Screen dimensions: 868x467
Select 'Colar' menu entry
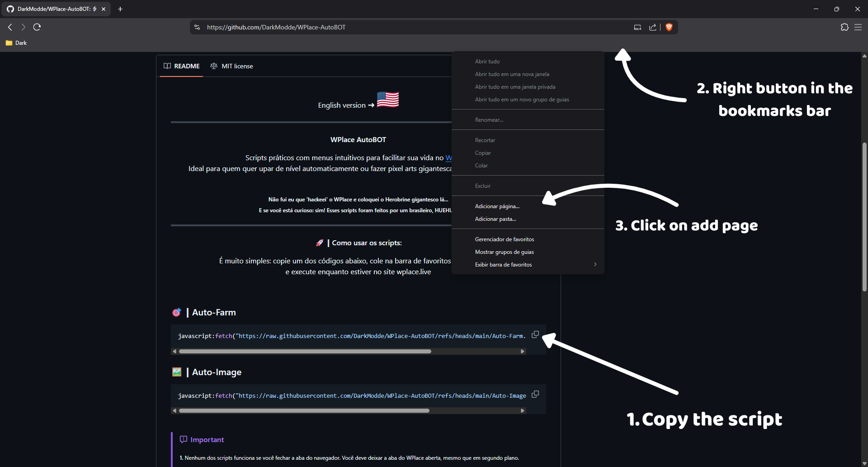tap(528, 166)
